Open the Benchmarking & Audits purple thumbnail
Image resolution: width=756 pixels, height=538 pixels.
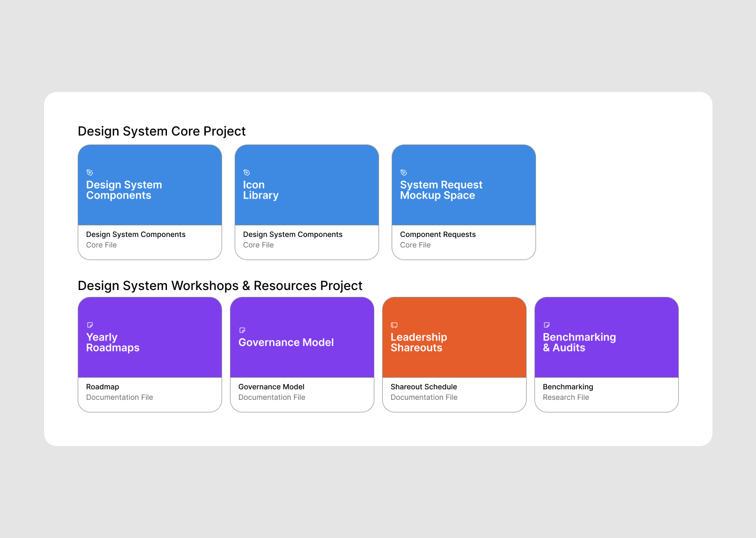pyautogui.click(x=606, y=337)
